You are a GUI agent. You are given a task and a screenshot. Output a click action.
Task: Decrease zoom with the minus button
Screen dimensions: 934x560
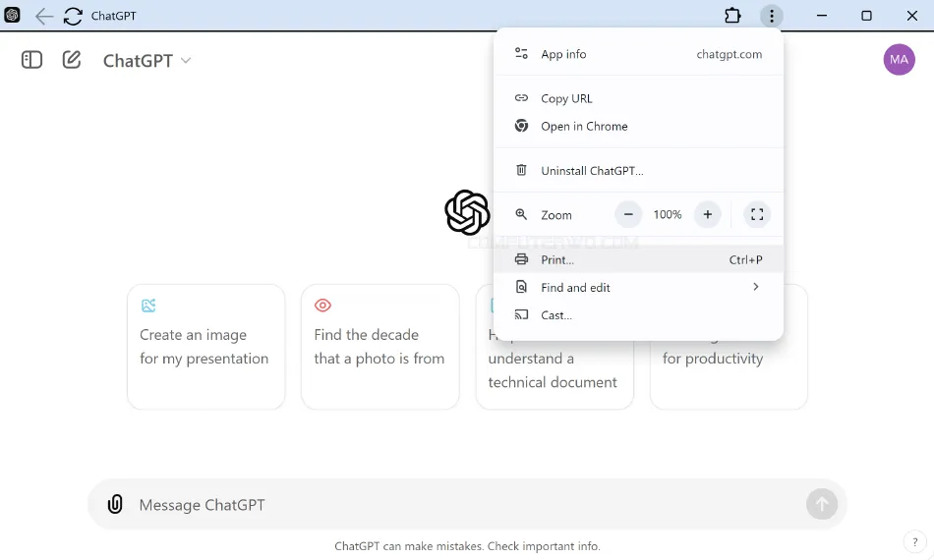pos(628,214)
